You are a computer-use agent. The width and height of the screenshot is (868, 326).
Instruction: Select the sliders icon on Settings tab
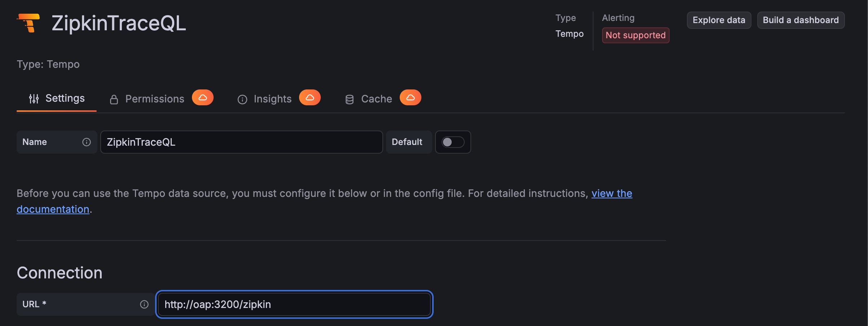pos(34,98)
